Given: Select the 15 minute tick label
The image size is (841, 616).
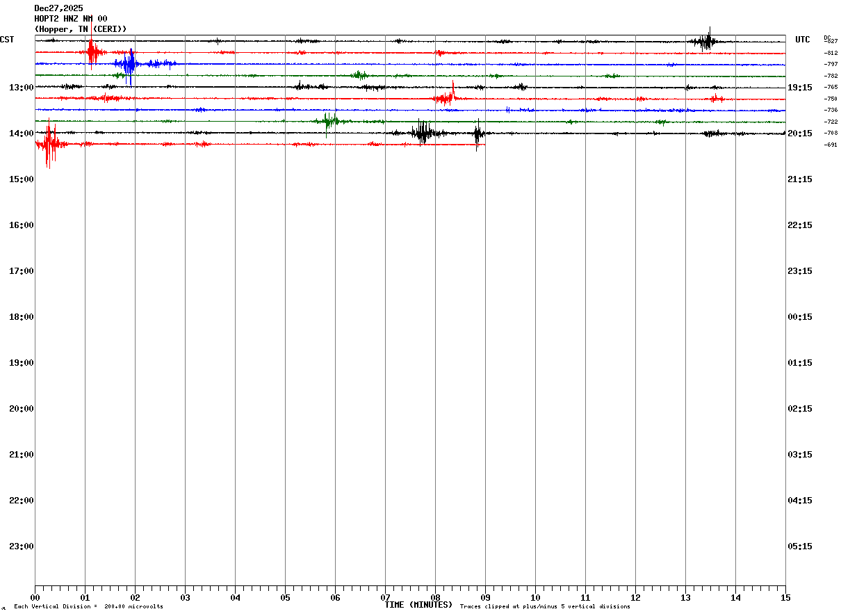Looking at the screenshot, I should (785, 598).
